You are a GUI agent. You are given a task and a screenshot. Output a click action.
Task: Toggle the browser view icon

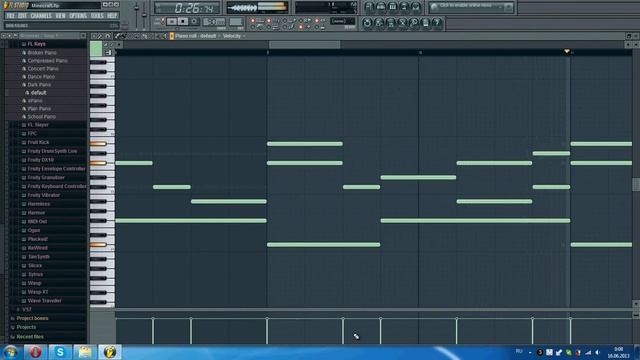(x=404, y=7)
